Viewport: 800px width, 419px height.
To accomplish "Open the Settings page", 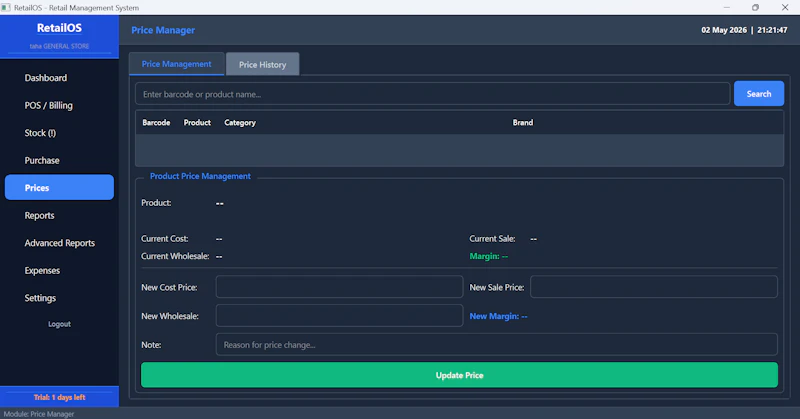I will click(x=40, y=299).
